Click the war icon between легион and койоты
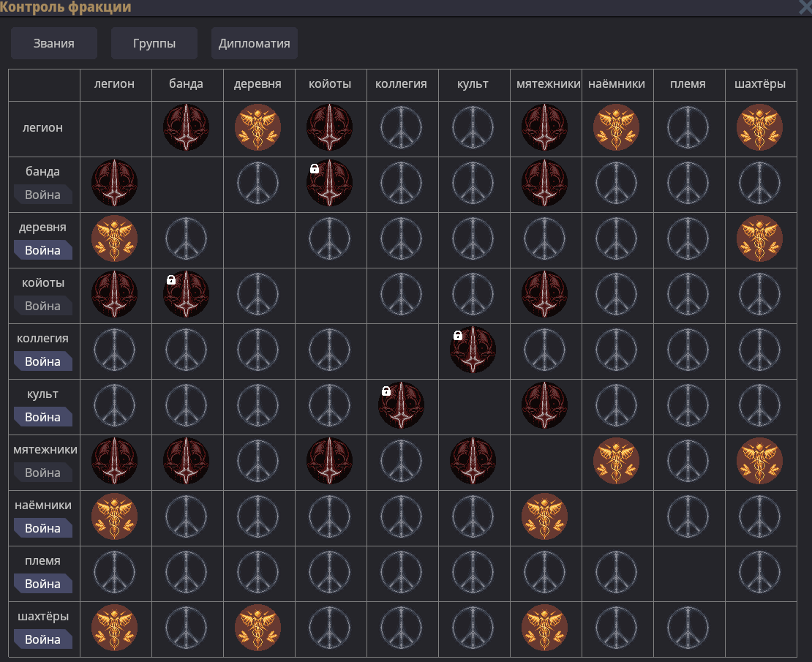The image size is (812, 662). click(330, 128)
